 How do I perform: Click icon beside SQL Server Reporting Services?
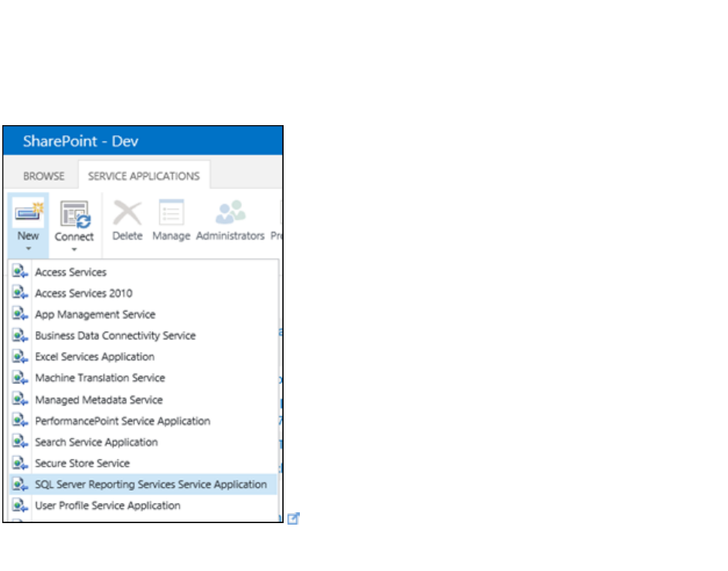[x=20, y=484]
